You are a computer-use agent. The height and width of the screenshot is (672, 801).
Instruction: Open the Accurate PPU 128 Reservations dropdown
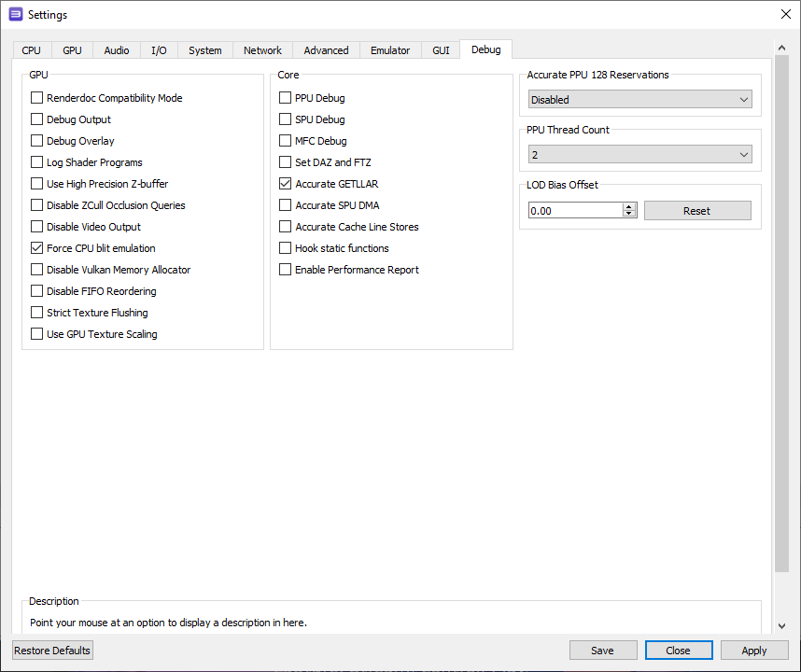639,99
